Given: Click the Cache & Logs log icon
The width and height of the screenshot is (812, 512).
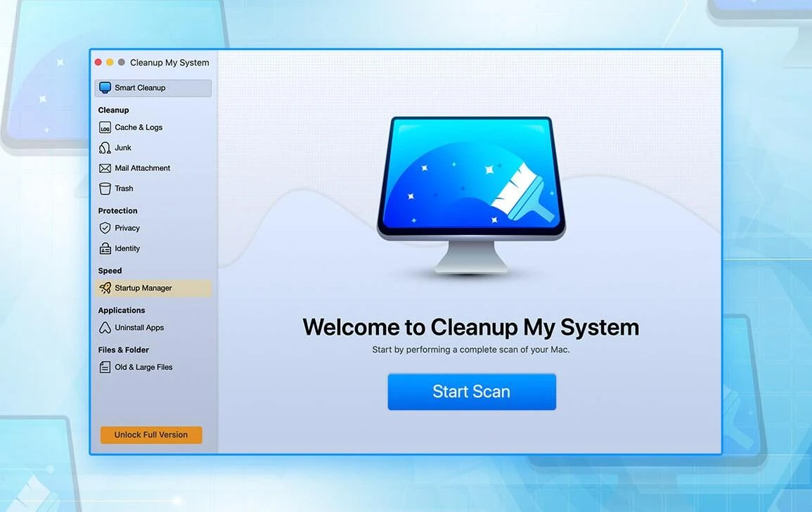Looking at the screenshot, I should 105,127.
